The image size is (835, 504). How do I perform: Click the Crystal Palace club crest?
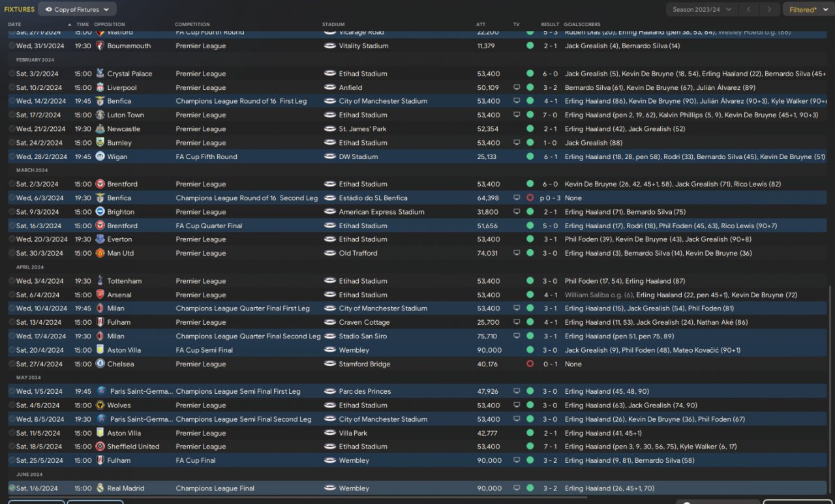pyautogui.click(x=100, y=74)
